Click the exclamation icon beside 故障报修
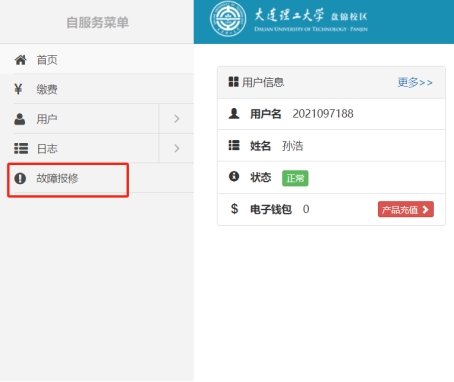The height and width of the screenshot is (382, 454). (20, 178)
